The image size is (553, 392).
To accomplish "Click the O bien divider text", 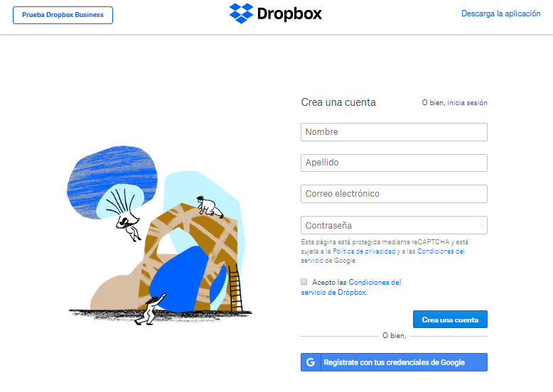I will pos(394,336).
